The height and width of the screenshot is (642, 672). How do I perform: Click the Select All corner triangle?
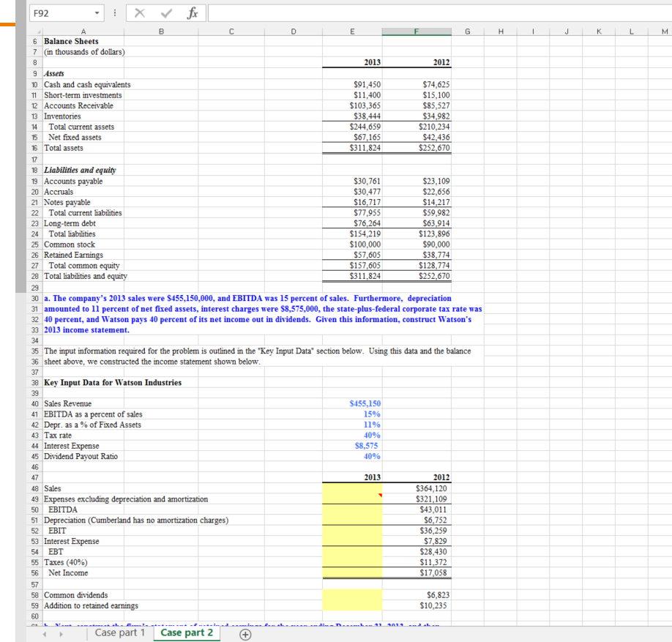pos(39,31)
